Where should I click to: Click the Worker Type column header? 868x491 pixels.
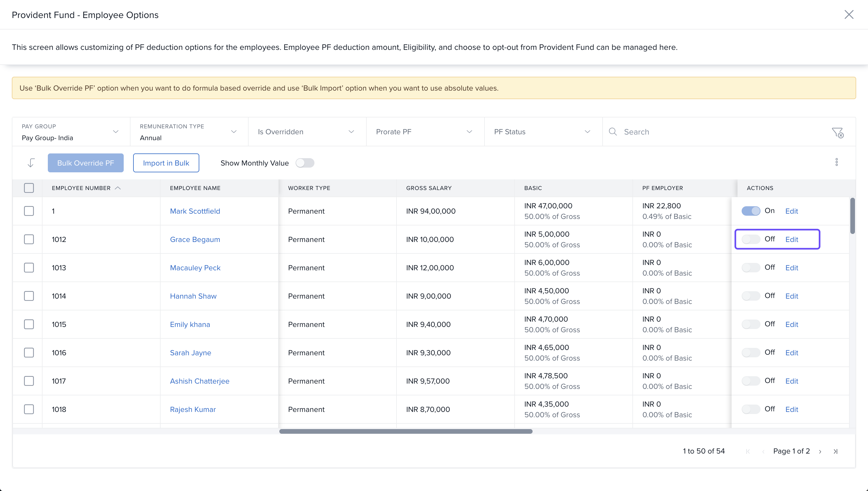pos(309,188)
